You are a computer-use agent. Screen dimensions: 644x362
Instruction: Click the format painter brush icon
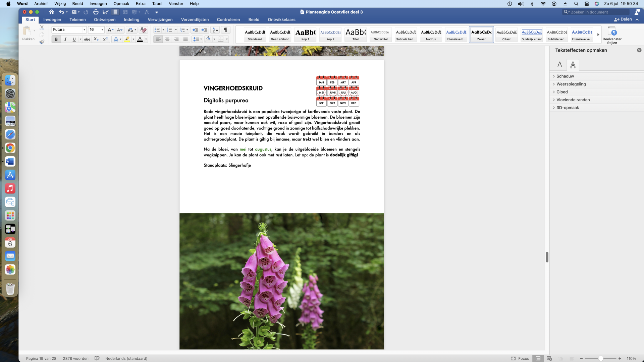click(42, 42)
